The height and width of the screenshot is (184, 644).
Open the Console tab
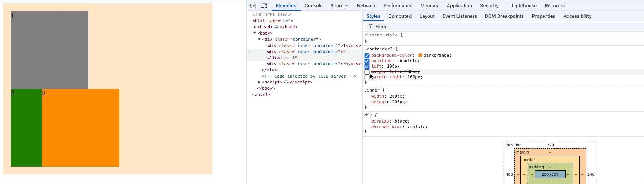coord(313,6)
